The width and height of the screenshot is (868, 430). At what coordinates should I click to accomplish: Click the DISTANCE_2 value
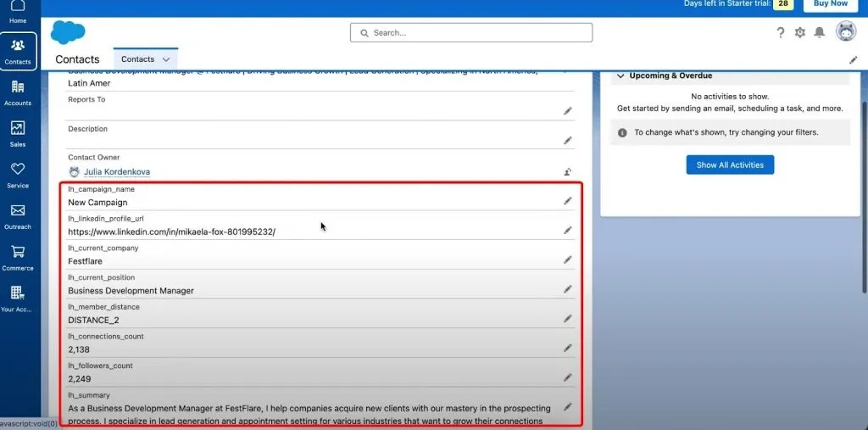(x=93, y=321)
